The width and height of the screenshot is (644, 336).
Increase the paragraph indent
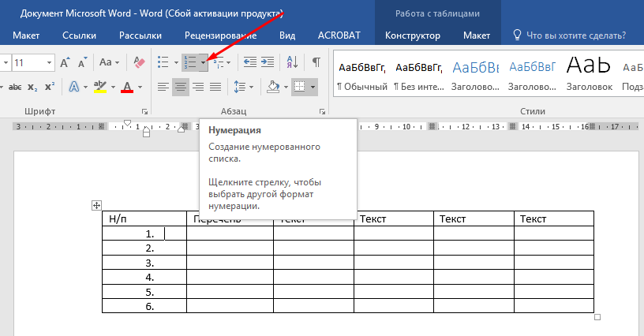click(x=268, y=62)
